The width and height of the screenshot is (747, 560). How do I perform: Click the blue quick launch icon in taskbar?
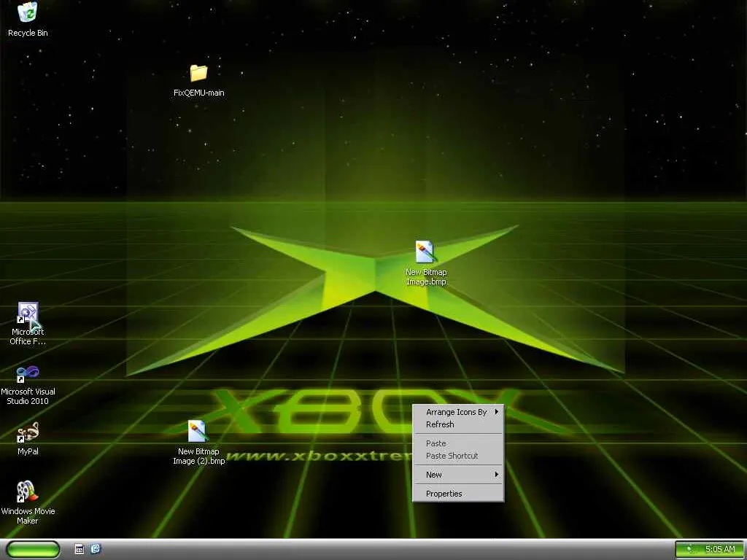96,548
